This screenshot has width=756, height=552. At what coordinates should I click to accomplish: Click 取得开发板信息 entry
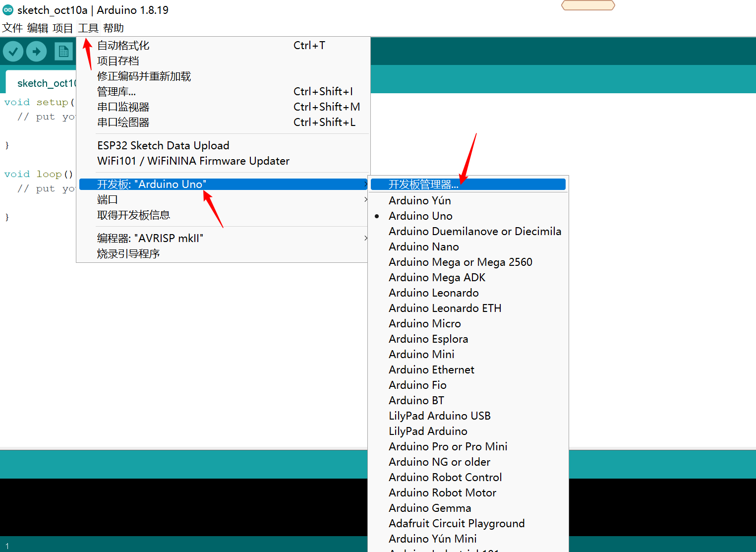(223, 215)
